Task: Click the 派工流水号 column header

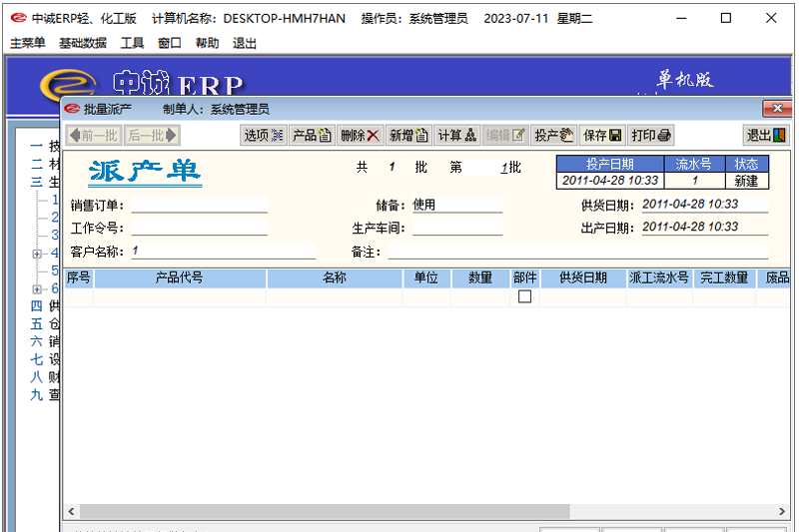Action: [659, 277]
